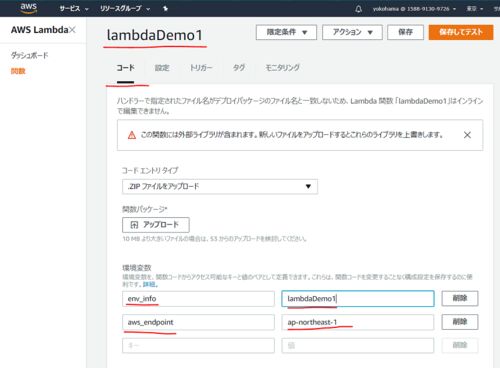Click the 環境変数 section heading
This screenshot has width=500, height=368.
(x=137, y=268)
